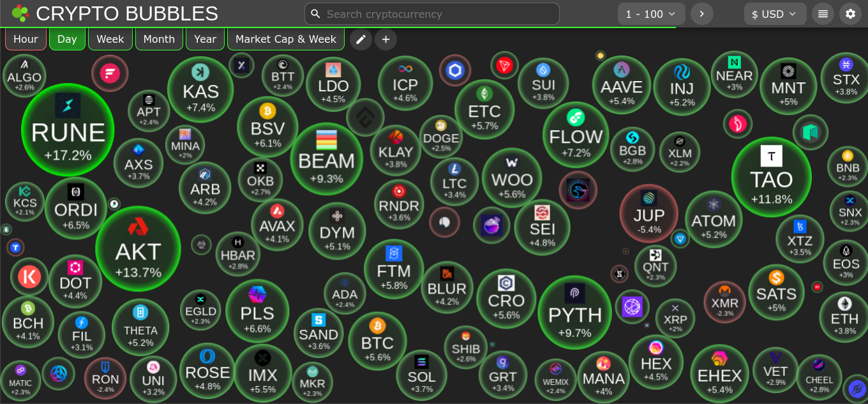Screen dimensions: 868x404
Task: Switch to the Week tab
Action: coord(110,39)
